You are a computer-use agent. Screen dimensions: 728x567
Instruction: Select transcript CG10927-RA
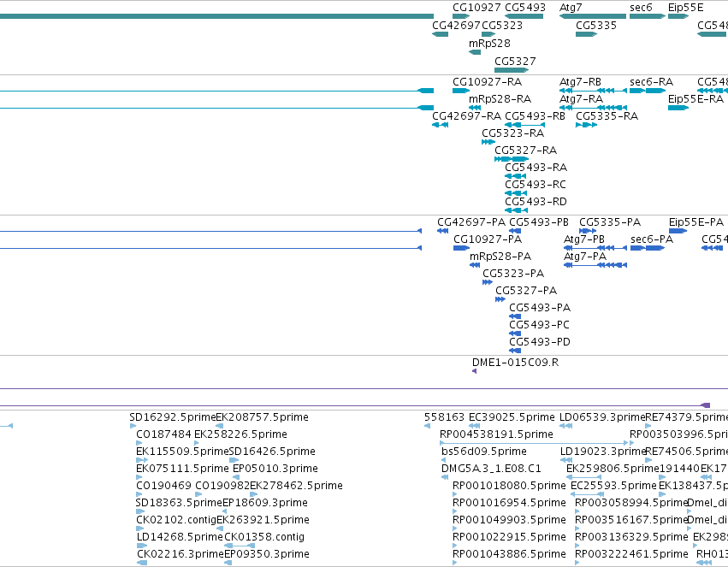tap(487, 82)
